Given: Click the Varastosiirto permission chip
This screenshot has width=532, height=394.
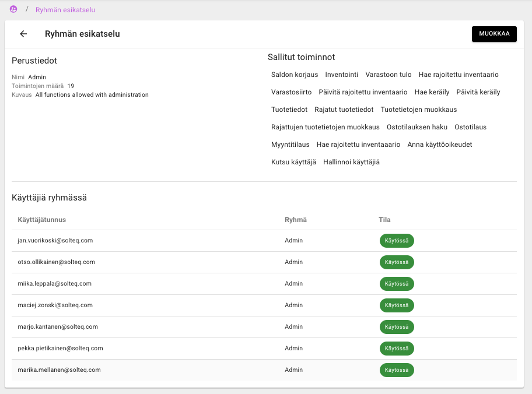Looking at the screenshot, I should tap(291, 92).
